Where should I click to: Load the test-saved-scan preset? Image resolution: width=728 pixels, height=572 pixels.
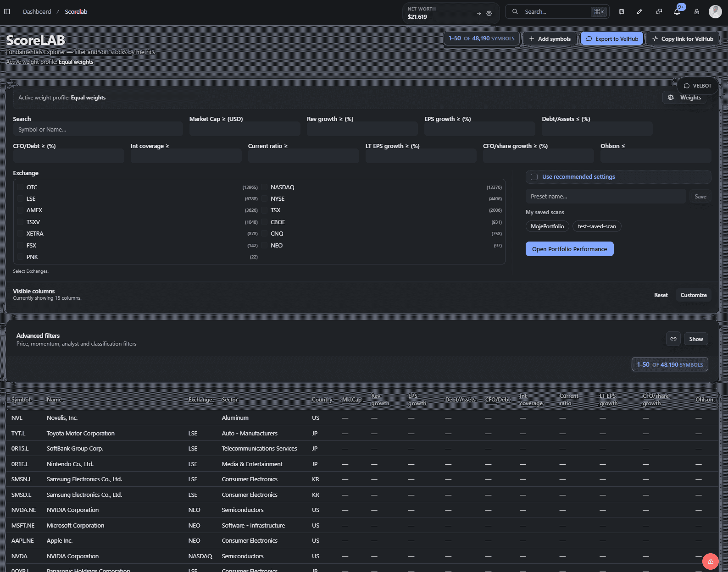(597, 226)
